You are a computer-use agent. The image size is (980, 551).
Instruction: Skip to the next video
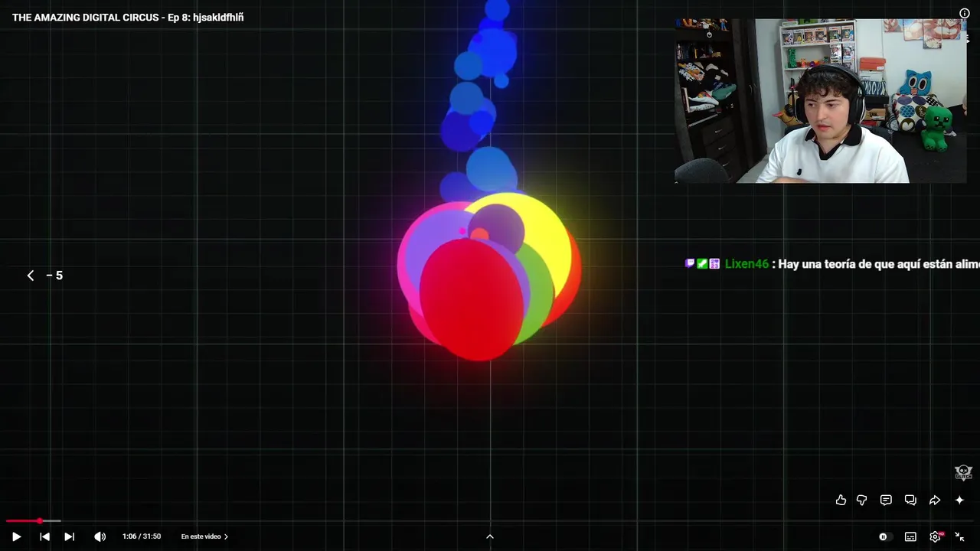click(x=69, y=536)
